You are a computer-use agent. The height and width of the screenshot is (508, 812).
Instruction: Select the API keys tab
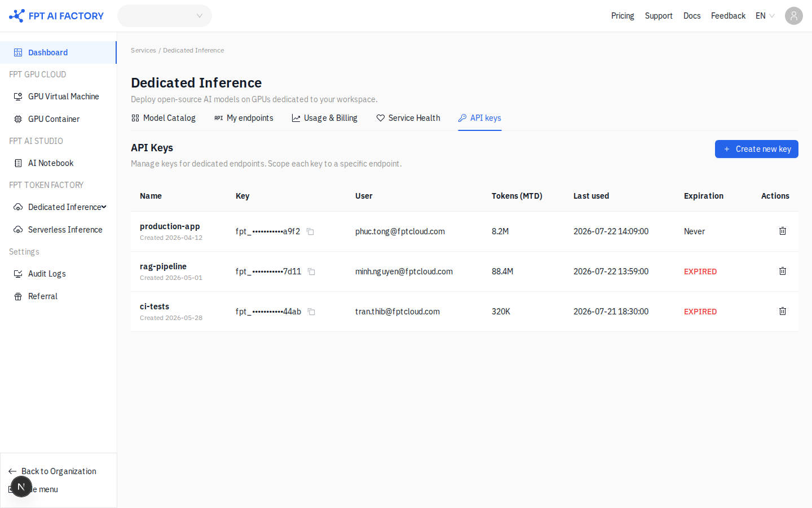pos(480,118)
